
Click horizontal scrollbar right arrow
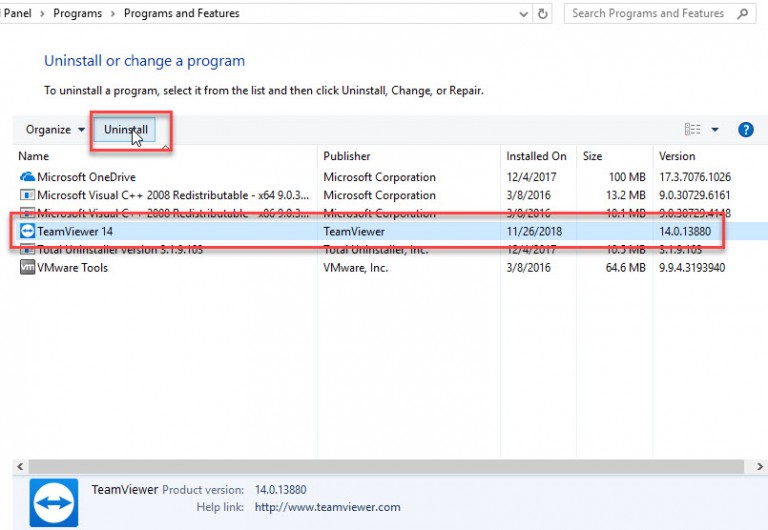pos(760,466)
